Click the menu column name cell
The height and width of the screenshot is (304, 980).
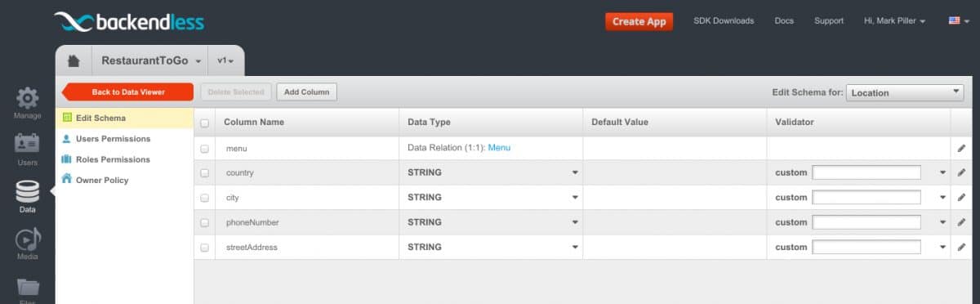236,149
